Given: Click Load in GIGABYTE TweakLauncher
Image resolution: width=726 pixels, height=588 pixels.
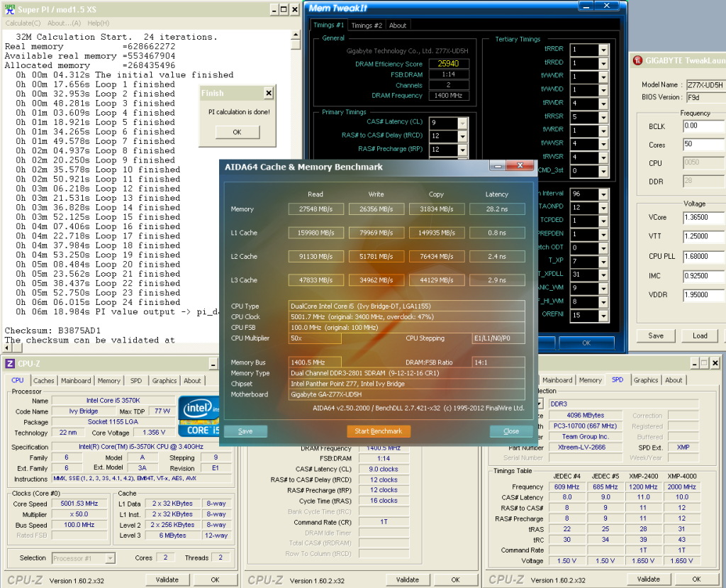Looking at the screenshot, I should 700,335.
